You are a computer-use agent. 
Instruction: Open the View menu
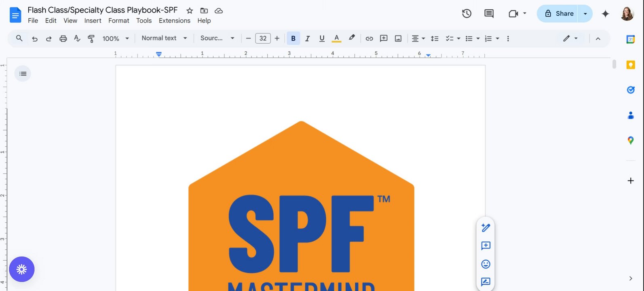pos(70,21)
